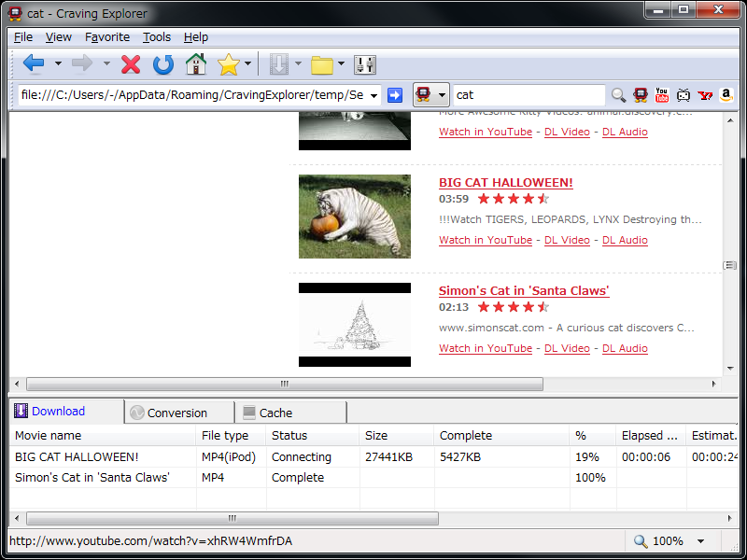Click DL Audio for Simon's Cat

click(x=625, y=348)
